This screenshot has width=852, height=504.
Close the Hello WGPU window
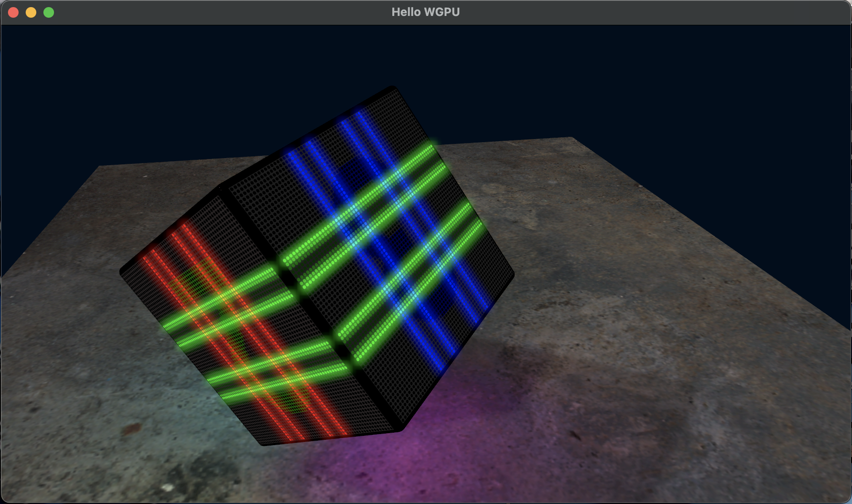tap(13, 12)
